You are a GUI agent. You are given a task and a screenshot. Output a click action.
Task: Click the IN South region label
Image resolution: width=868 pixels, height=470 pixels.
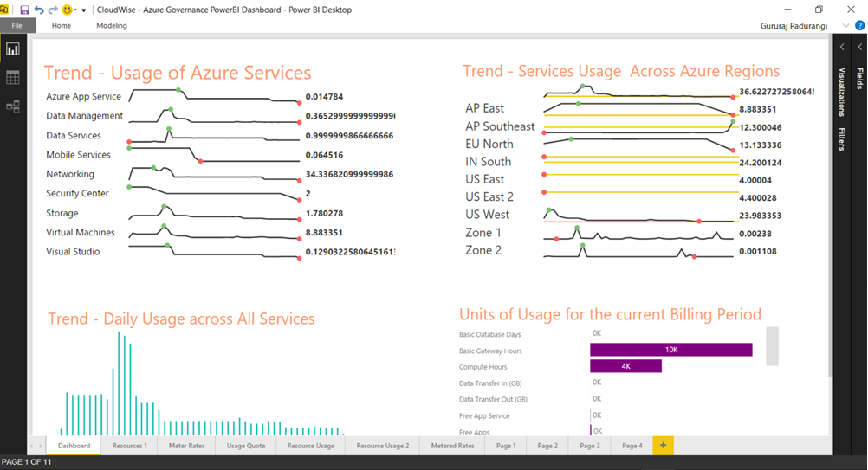pyautogui.click(x=489, y=162)
